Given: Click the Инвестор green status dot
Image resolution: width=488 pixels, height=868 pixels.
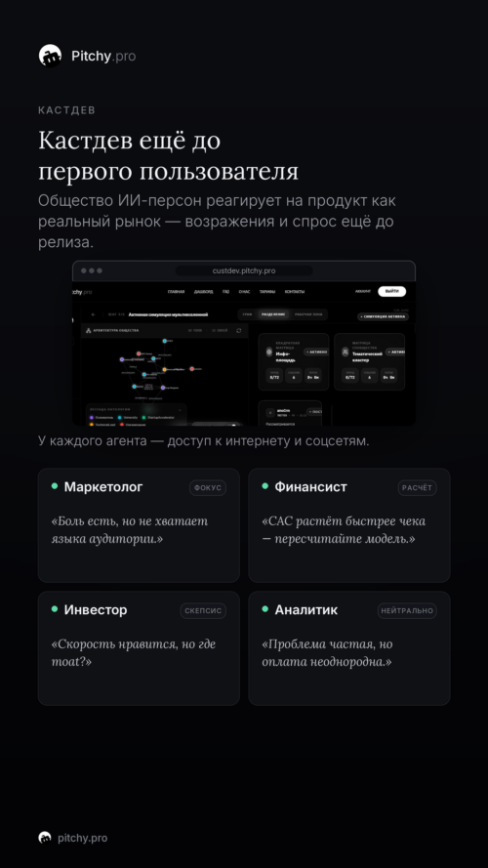Looking at the screenshot, I should tap(55, 609).
